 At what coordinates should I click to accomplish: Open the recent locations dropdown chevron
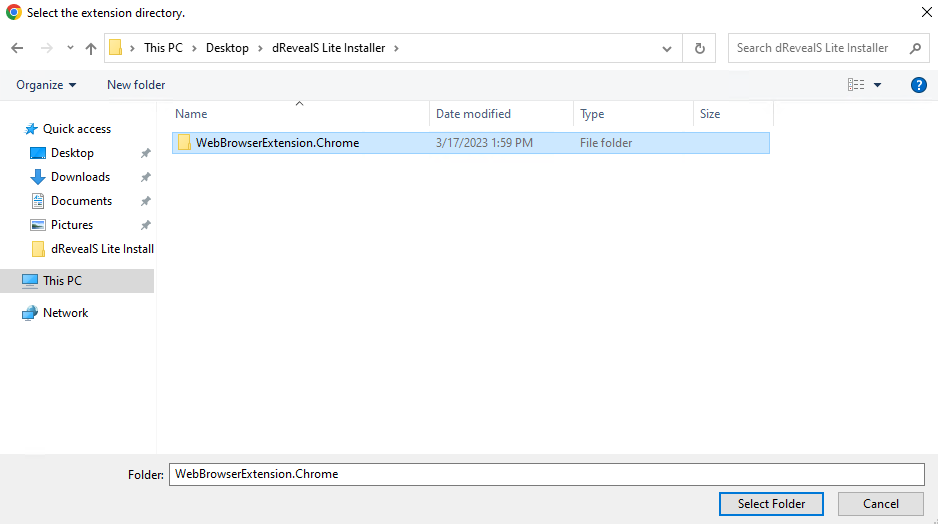[70, 48]
